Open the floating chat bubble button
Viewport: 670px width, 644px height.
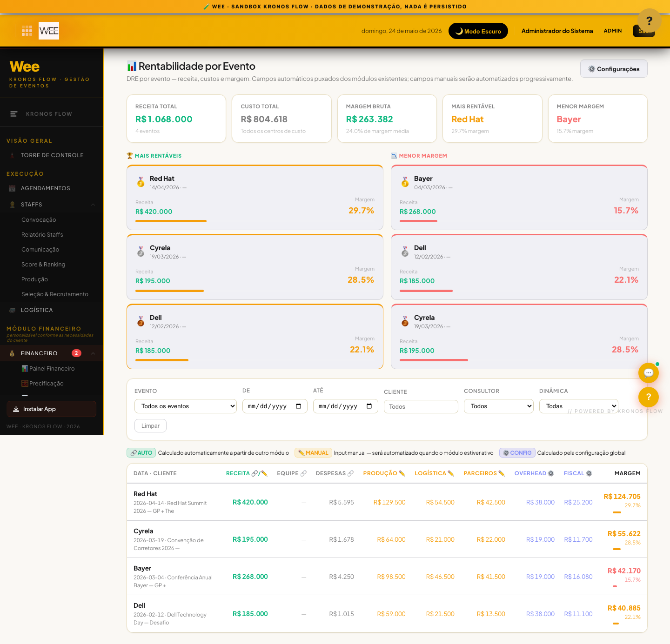pos(649,373)
